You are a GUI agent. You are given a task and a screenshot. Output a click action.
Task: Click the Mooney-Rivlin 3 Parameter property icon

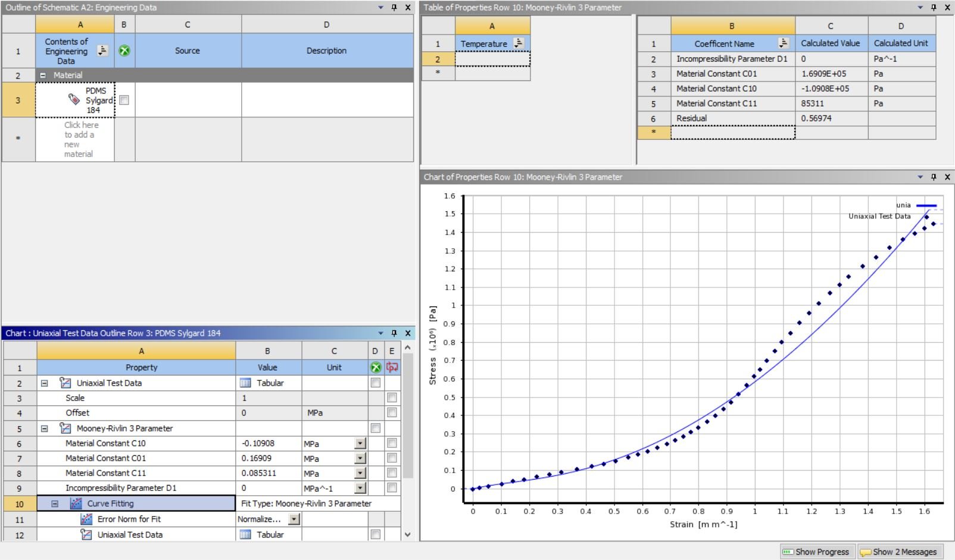65,428
